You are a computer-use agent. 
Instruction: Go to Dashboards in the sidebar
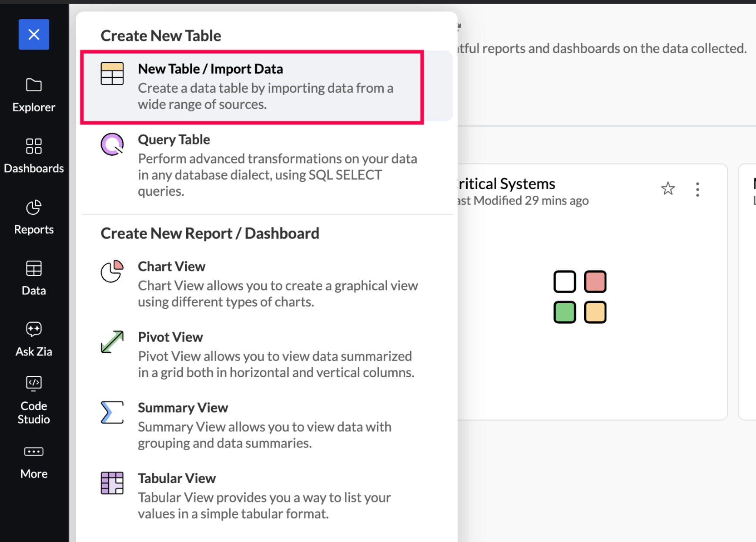(34, 155)
